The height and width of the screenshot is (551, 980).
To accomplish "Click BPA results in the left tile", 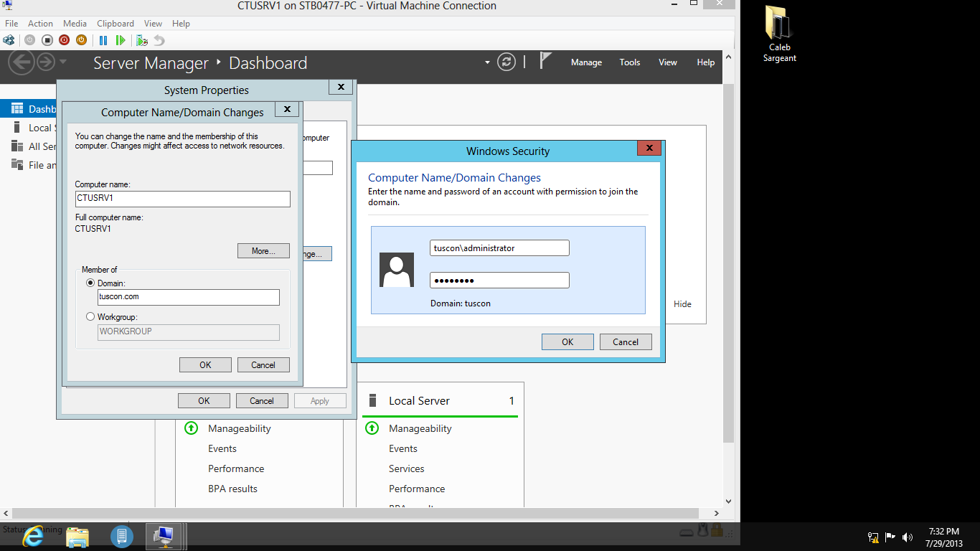I will pos(232,489).
